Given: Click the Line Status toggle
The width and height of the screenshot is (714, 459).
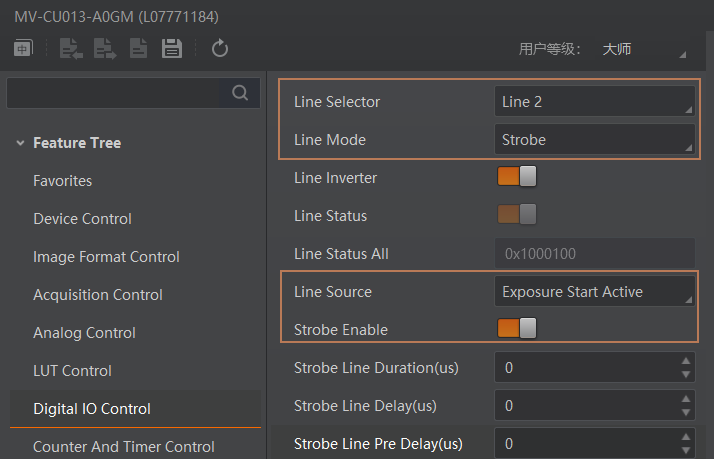Looking at the screenshot, I should pos(517,214).
